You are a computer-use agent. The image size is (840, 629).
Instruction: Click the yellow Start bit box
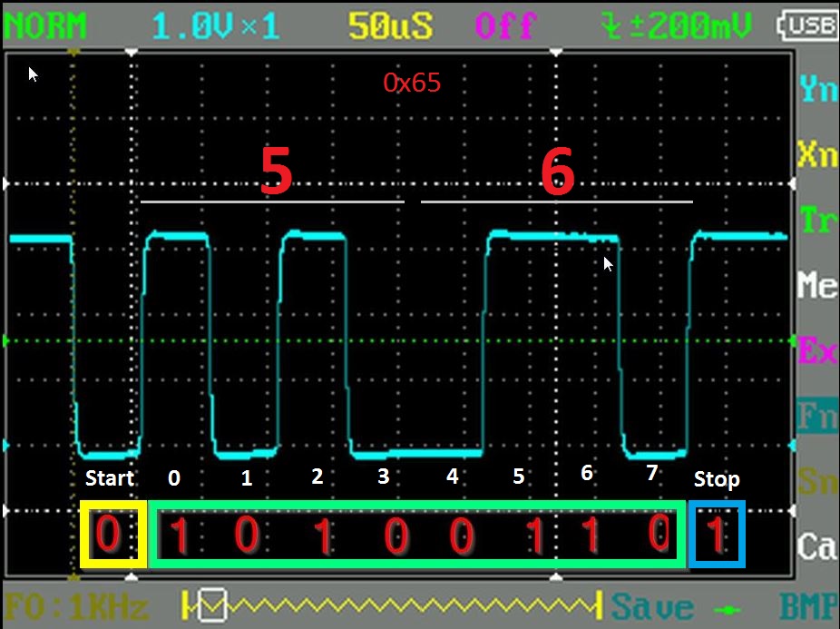click(x=112, y=535)
